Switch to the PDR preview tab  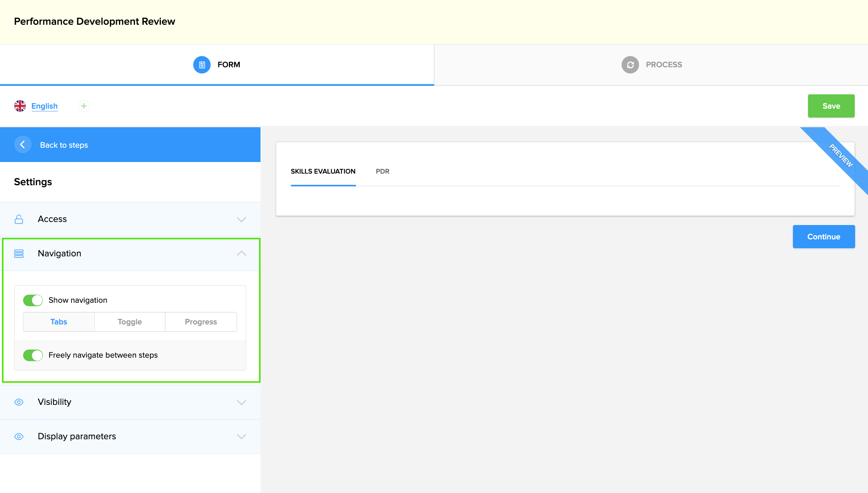[382, 171]
